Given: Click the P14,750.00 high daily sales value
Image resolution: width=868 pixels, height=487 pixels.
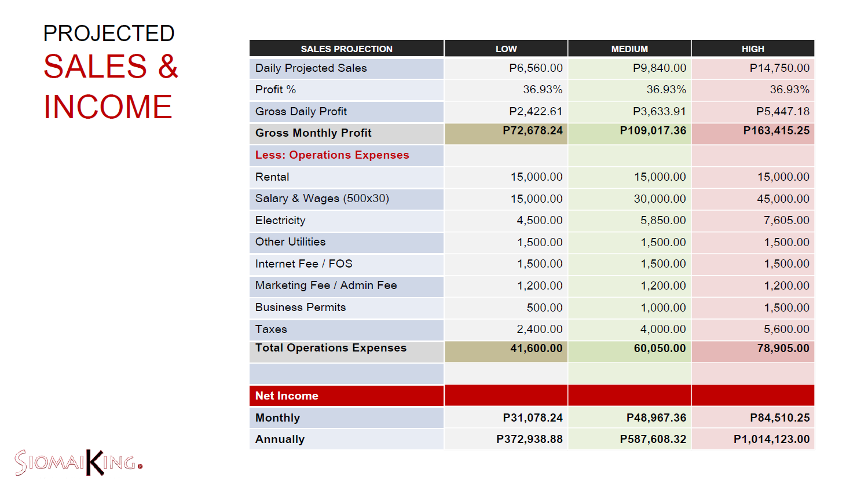Looking at the screenshot, I should tap(779, 68).
